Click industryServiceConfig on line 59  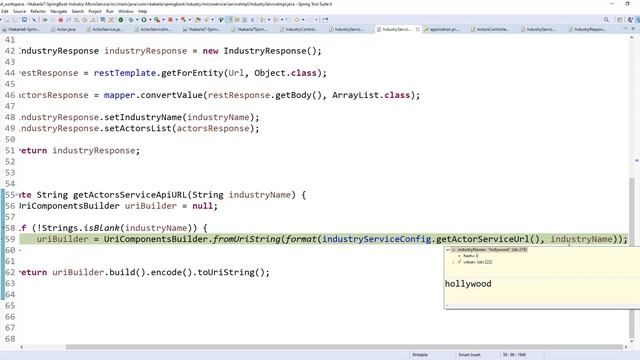pyautogui.click(x=376, y=239)
